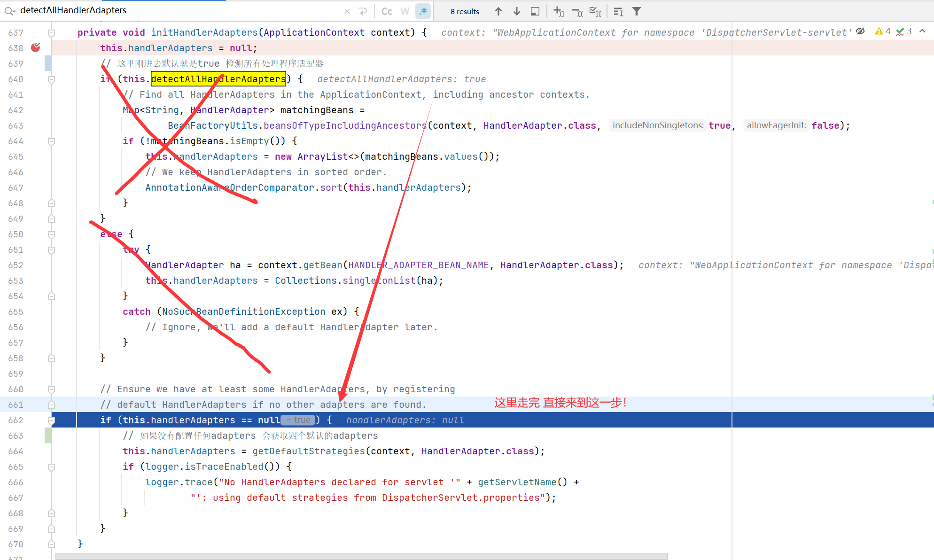The image size is (934, 560).
Task: Collapse the initHandlerAdapters method at line 637
Action: (52, 32)
